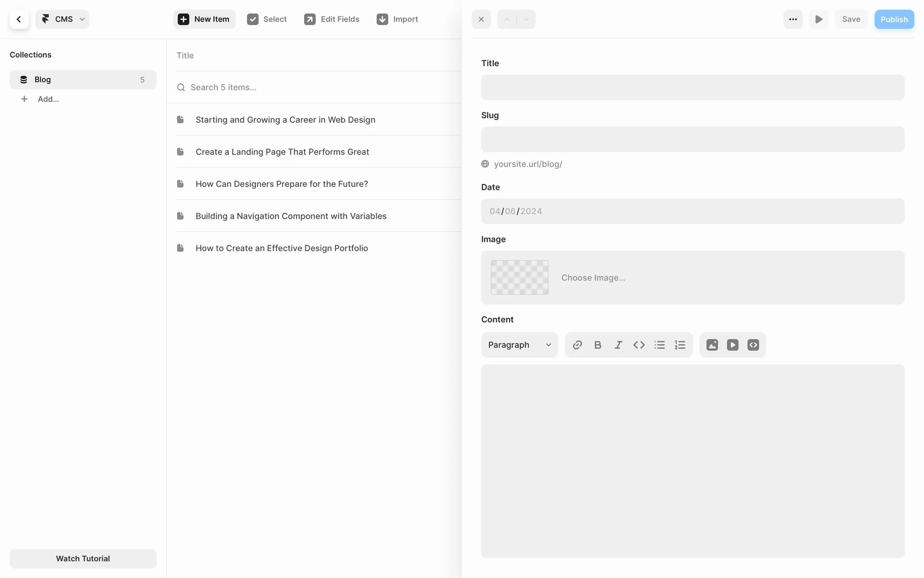
Task: Insert a video into content
Action: coord(732,345)
